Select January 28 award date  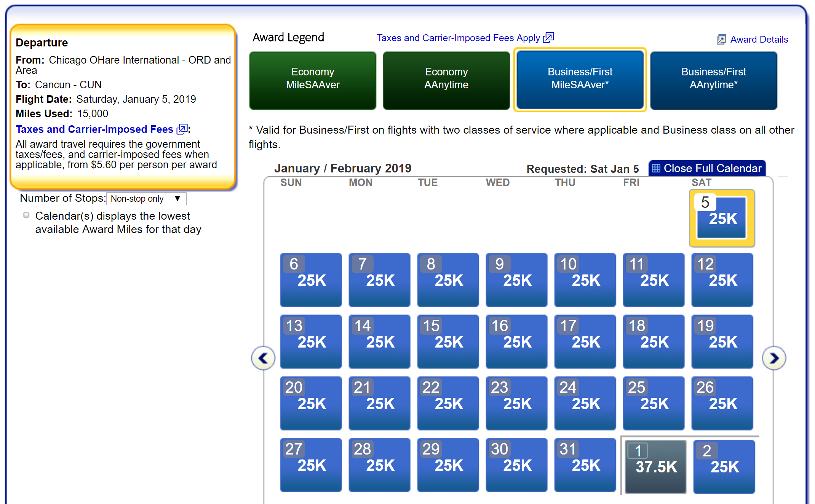click(379, 464)
